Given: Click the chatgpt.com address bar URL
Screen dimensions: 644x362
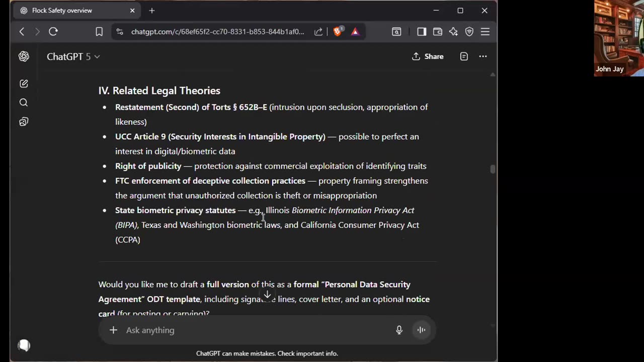Looking at the screenshot, I should click(217, 32).
